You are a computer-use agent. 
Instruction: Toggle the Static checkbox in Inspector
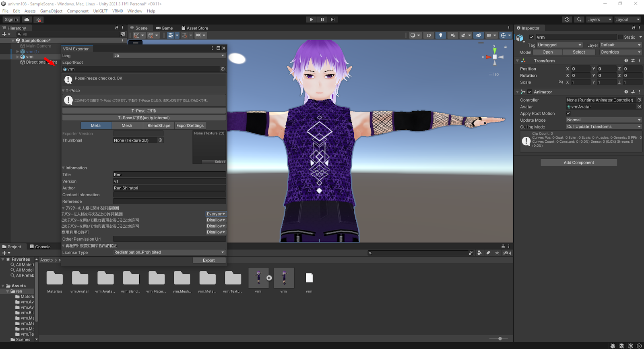[620, 37]
